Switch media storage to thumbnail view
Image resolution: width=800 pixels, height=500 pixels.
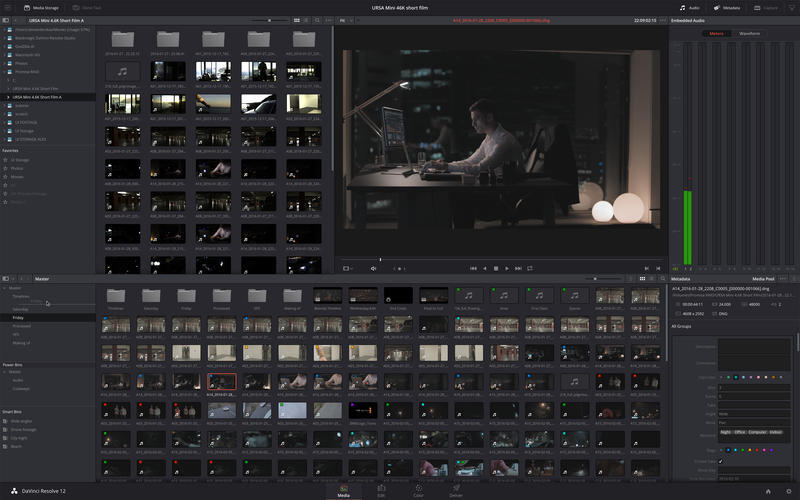click(x=297, y=20)
